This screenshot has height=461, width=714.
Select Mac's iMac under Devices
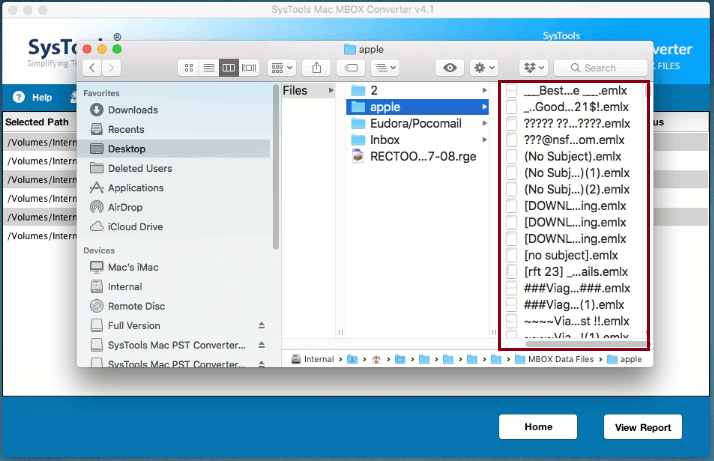click(x=124, y=267)
